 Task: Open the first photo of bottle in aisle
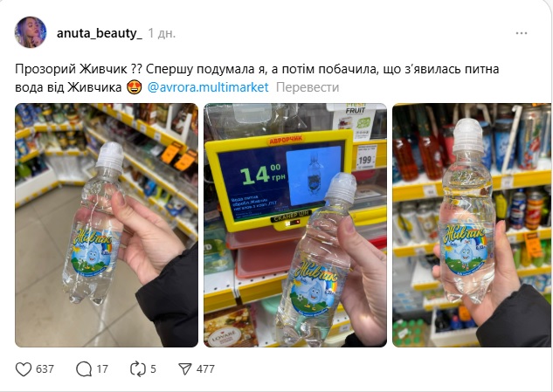[x=107, y=225]
